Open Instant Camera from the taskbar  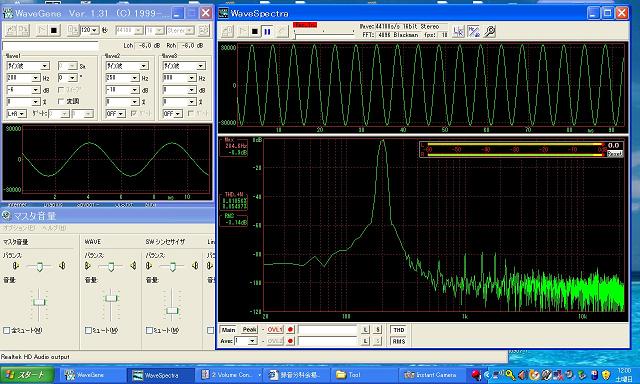pyautogui.click(x=432, y=375)
